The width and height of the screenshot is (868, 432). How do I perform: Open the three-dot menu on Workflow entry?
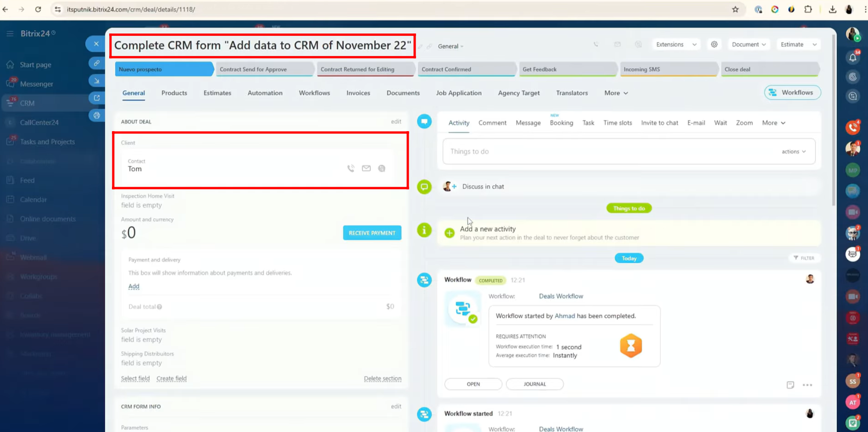[x=807, y=385]
